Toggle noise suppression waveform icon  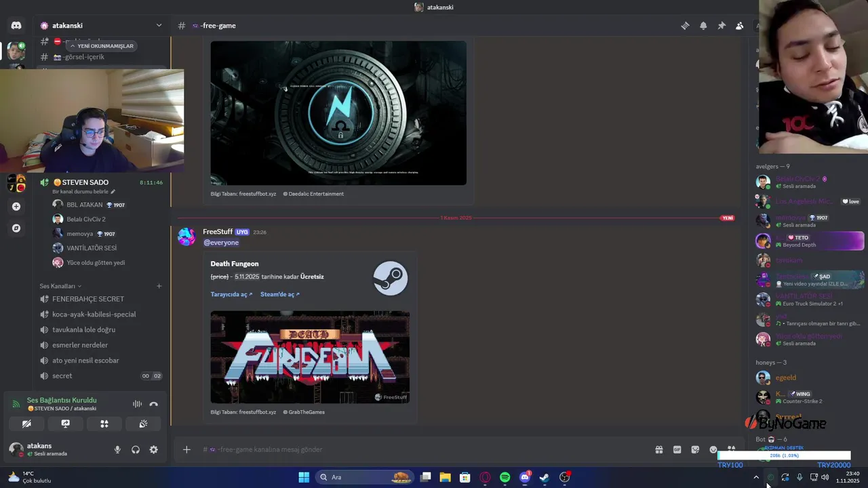[137, 404]
